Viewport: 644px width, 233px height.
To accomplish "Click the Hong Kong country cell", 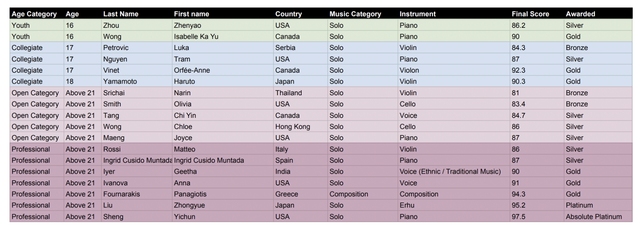I will tap(293, 126).
